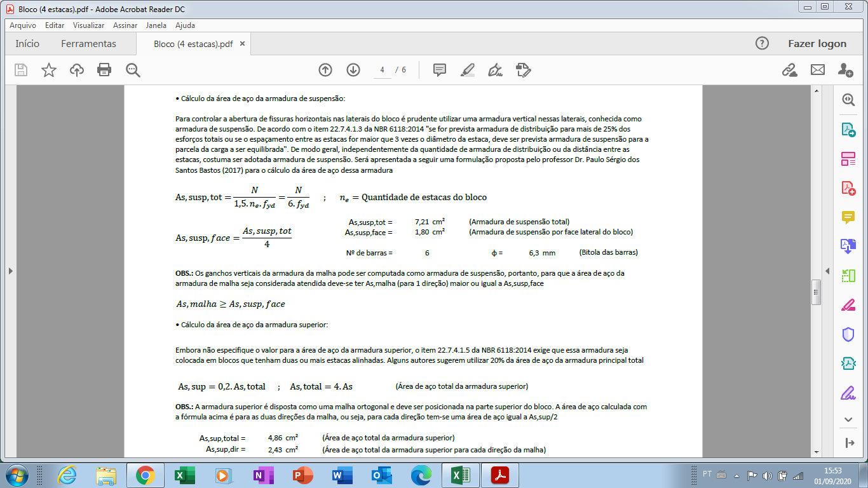Screen dimensions: 868x488
Task: Collapse the right tools panel arrow button
Action: (848, 443)
